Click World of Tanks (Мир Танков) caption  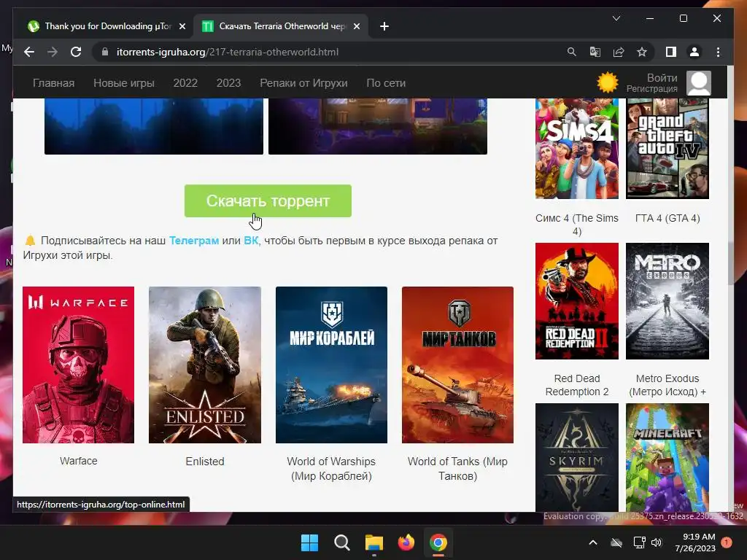[457, 469]
